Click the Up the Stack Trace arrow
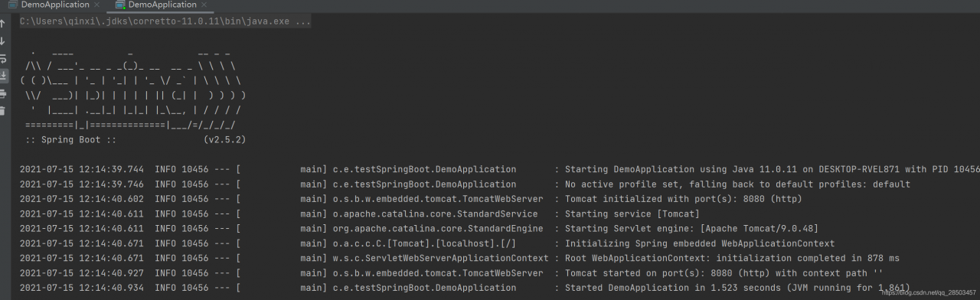 coord(3,23)
